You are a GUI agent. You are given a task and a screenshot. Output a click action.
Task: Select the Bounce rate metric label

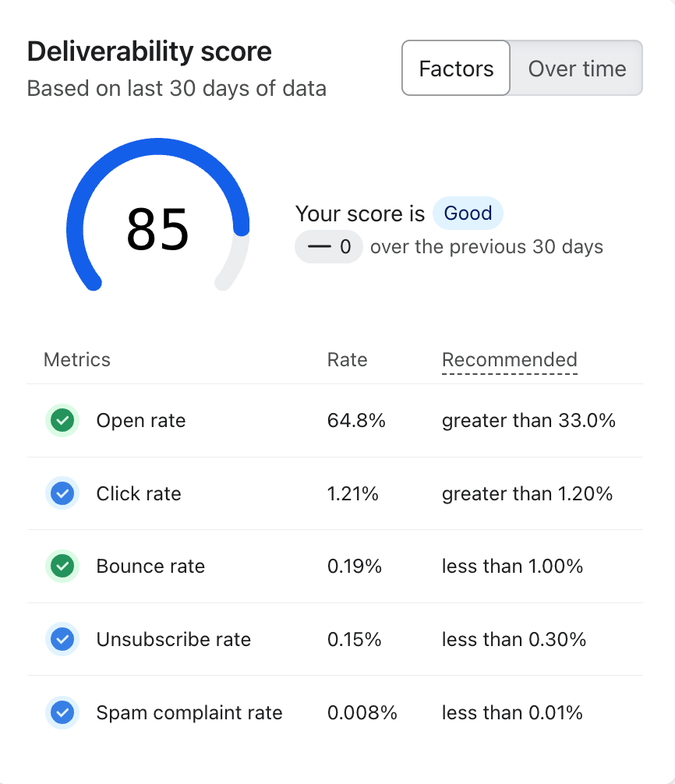[150, 567]
